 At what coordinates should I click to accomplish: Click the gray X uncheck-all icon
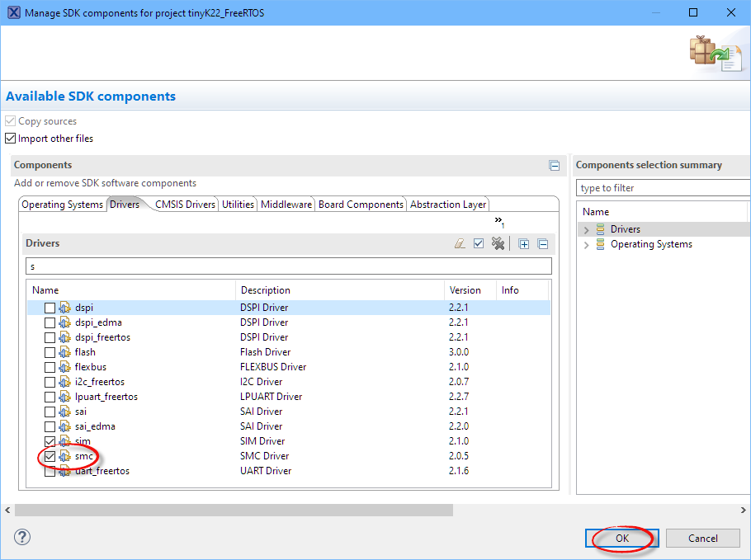click(x=498, y=244)
